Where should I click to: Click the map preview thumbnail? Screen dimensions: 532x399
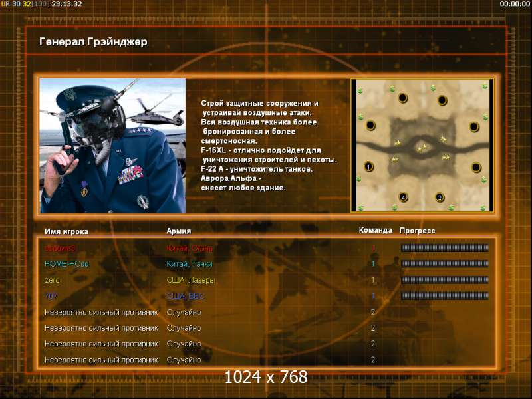pos(422,146)
